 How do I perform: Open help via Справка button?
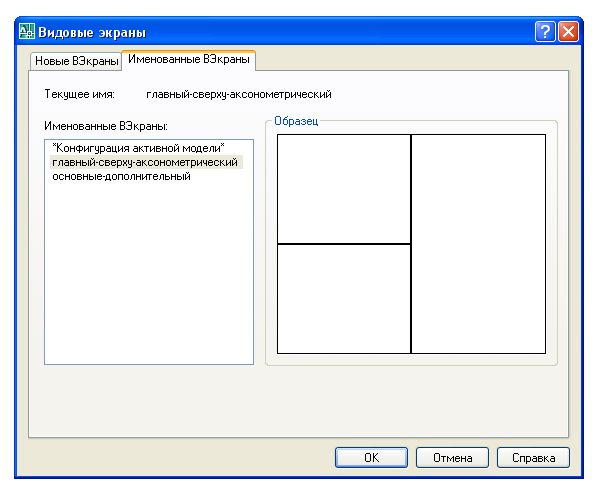click(533, 457)
